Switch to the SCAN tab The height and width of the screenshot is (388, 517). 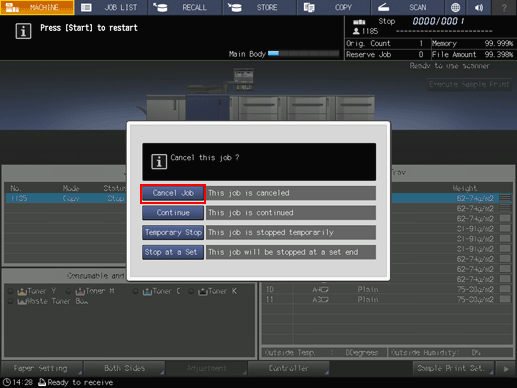coord(408,7)
